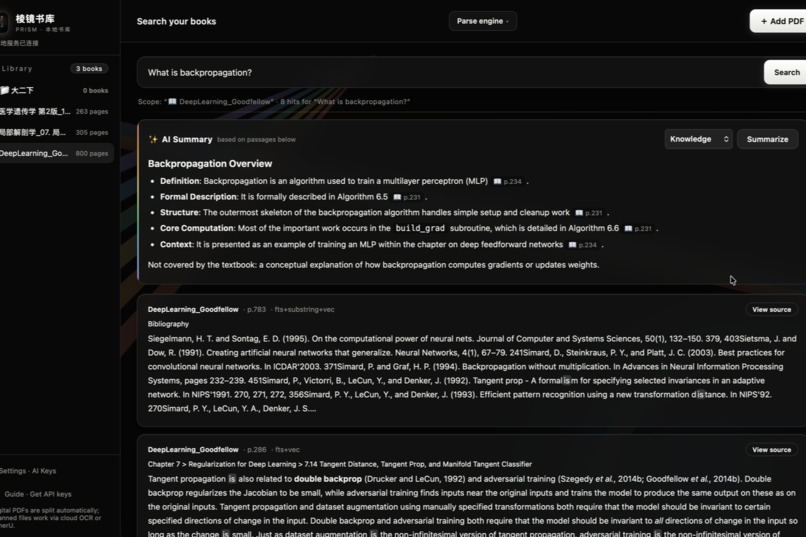View source for the p.783 Bibliography result
The height and width of the screenshot is (537, 806).
(x=771, y=309)
